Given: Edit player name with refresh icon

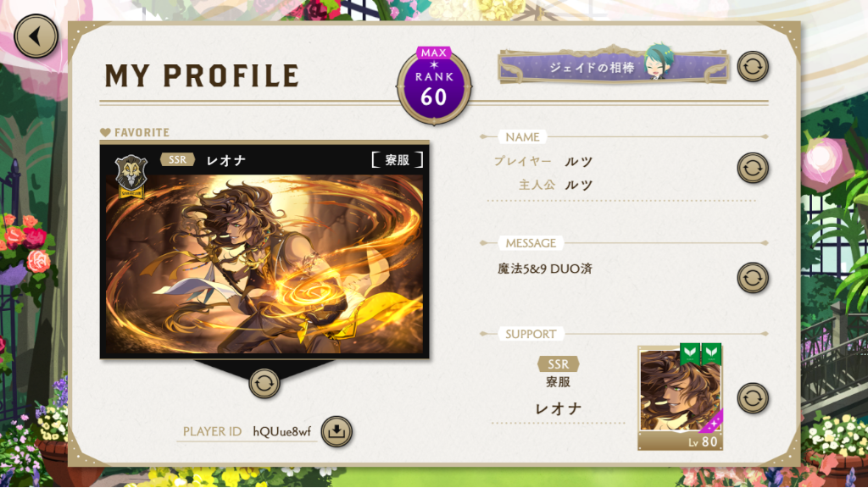Looking at the screenshot, I should [753, 168].
